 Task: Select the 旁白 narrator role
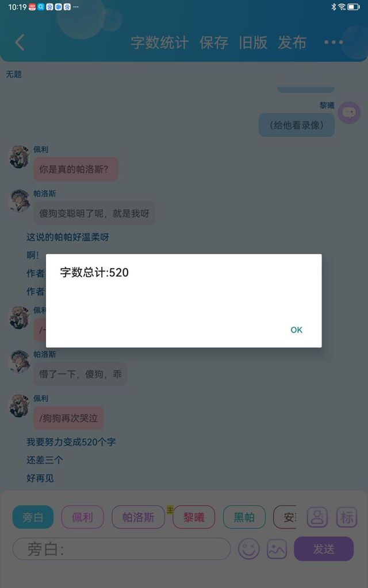[x=33, y=517]
